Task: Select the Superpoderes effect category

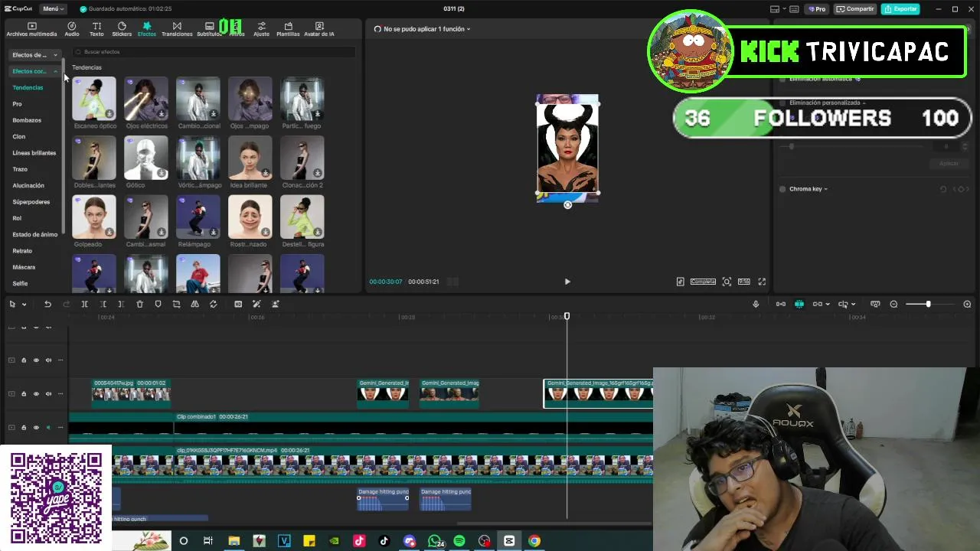Action: 31,201
